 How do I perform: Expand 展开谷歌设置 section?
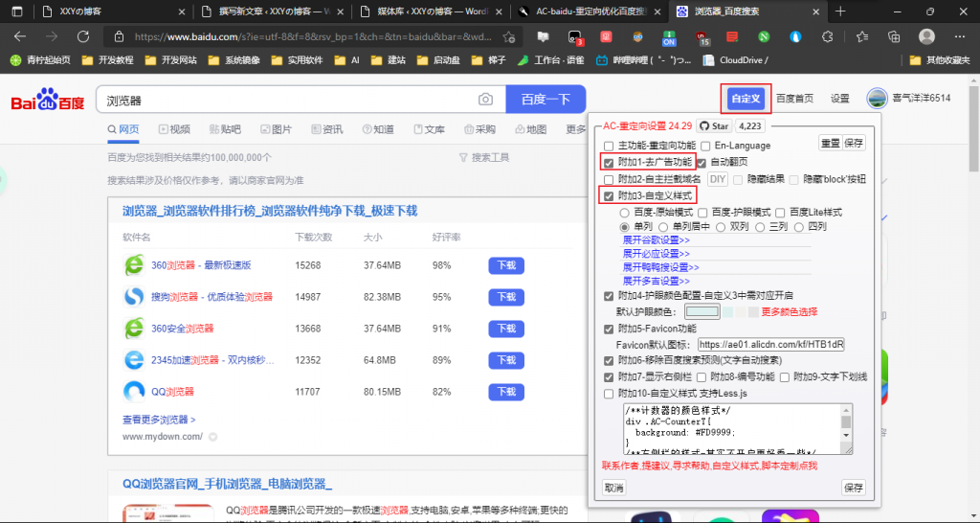pos(656,239)
